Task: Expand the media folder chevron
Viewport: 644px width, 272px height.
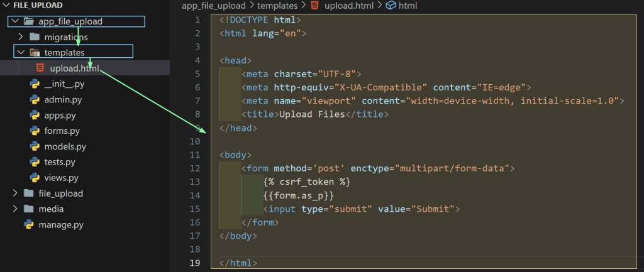Action: pyautogui.click(x=15, y=209)
